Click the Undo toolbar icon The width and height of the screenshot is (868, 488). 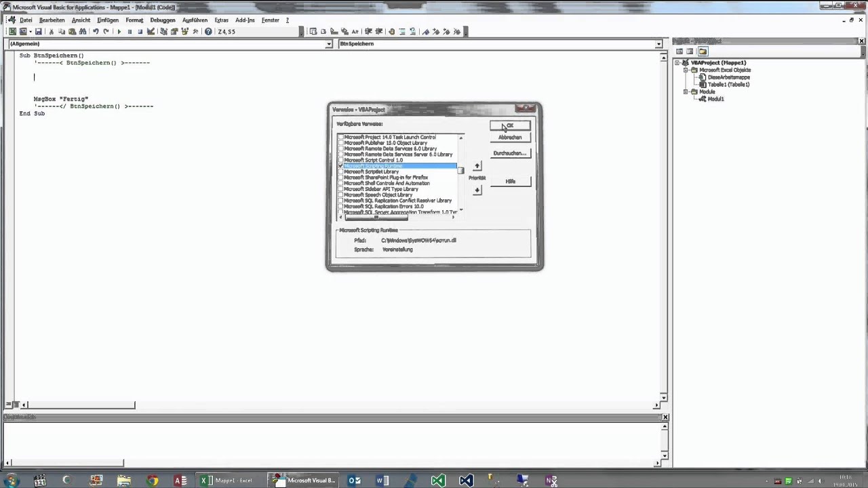[96, 31]
